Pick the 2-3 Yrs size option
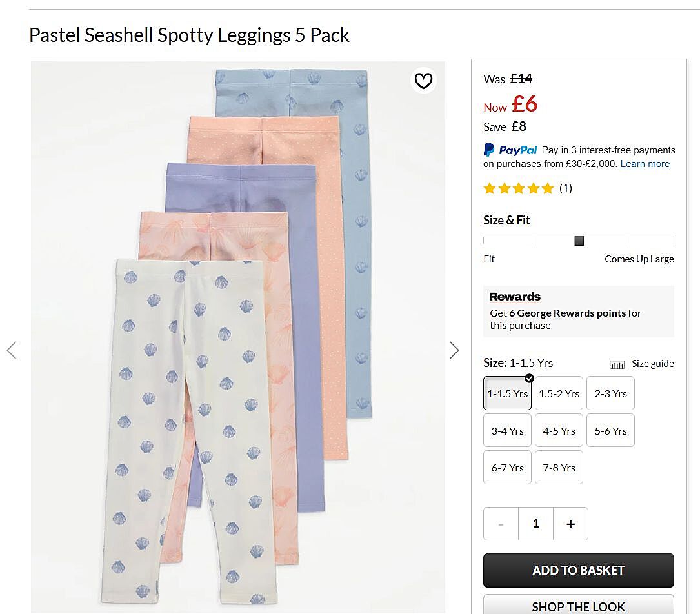 pyautogui.click(x=610, y=393)
